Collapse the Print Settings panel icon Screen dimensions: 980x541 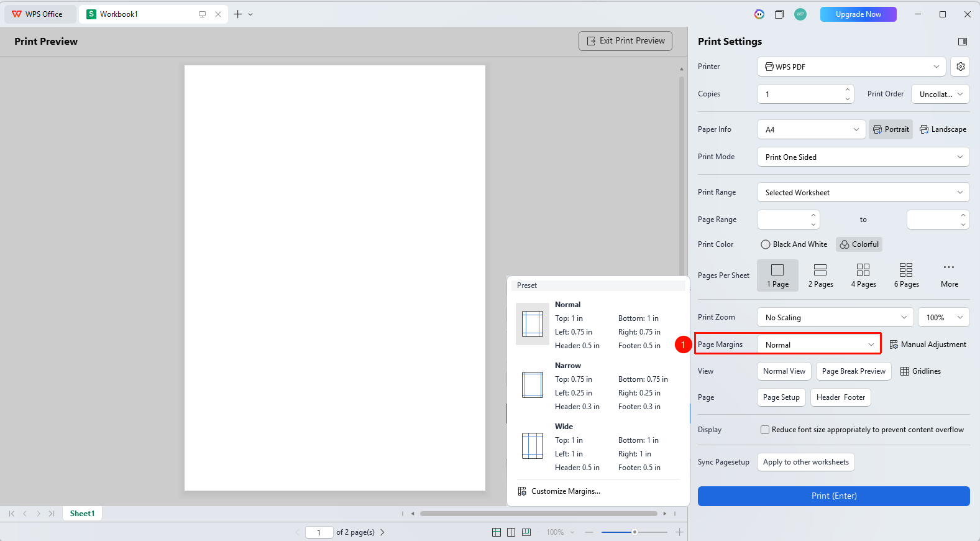pyautogui.click(x=963, y=42)
